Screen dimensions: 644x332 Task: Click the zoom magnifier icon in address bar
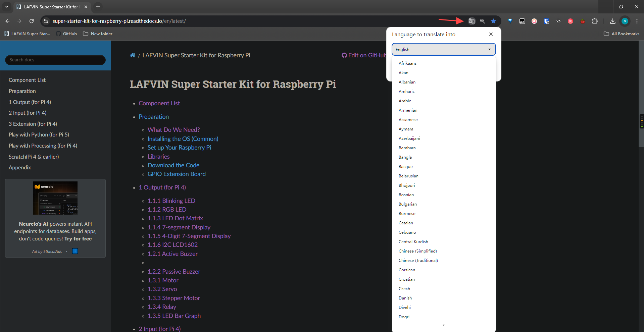click(482, 21)
